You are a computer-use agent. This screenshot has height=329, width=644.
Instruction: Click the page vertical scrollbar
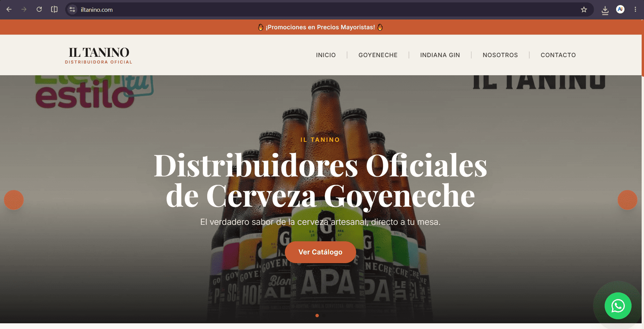pyautogui.click(x=643, y=48)
